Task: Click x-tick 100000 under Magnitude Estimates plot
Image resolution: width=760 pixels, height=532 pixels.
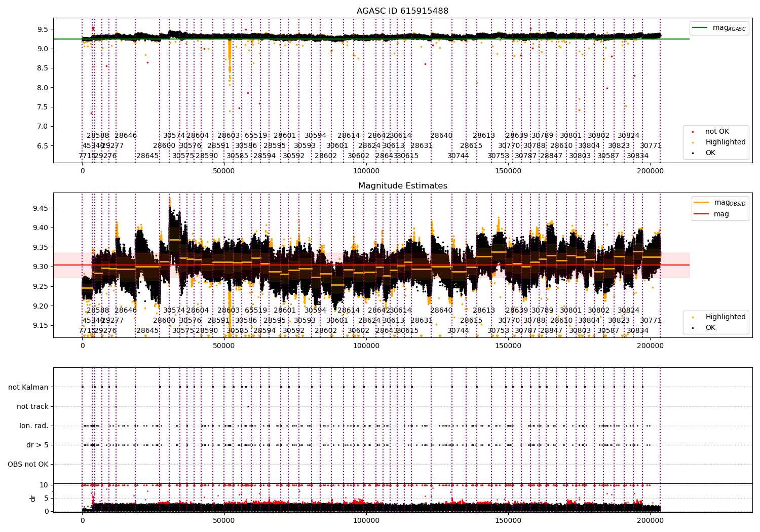Action: click(366, 346)
